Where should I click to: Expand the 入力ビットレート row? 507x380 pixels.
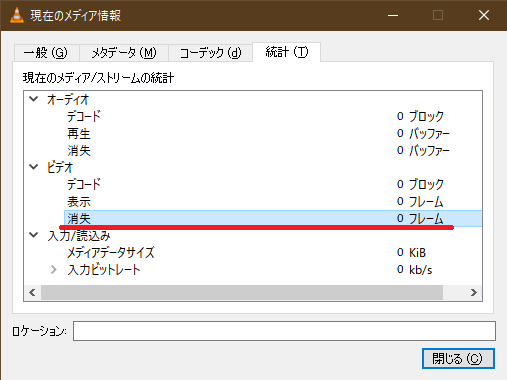click(54, 269)
